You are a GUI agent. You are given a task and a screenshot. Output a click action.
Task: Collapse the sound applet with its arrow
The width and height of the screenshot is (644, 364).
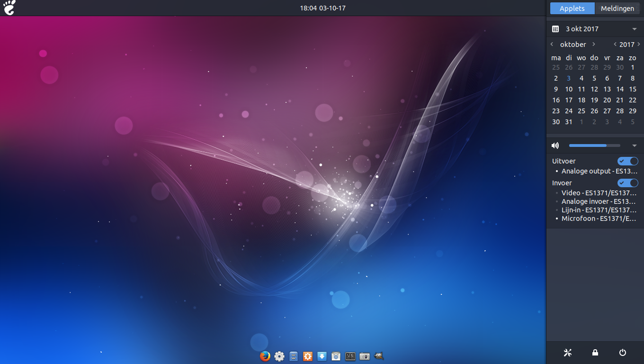point(635,146)
